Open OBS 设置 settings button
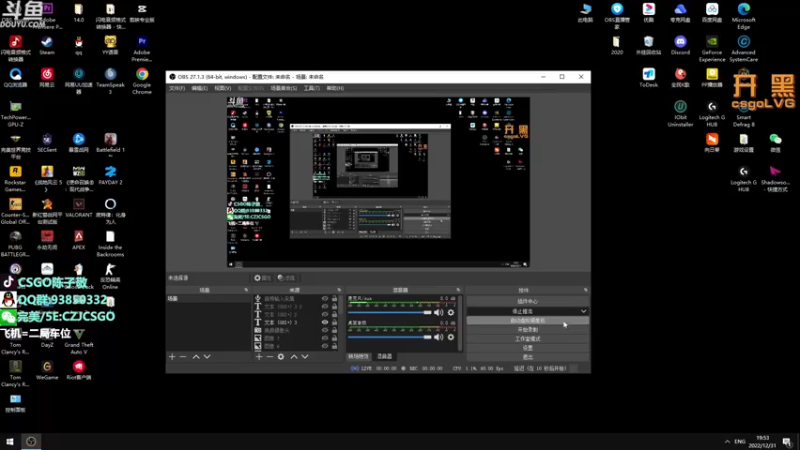 click(x=528, y=348)
